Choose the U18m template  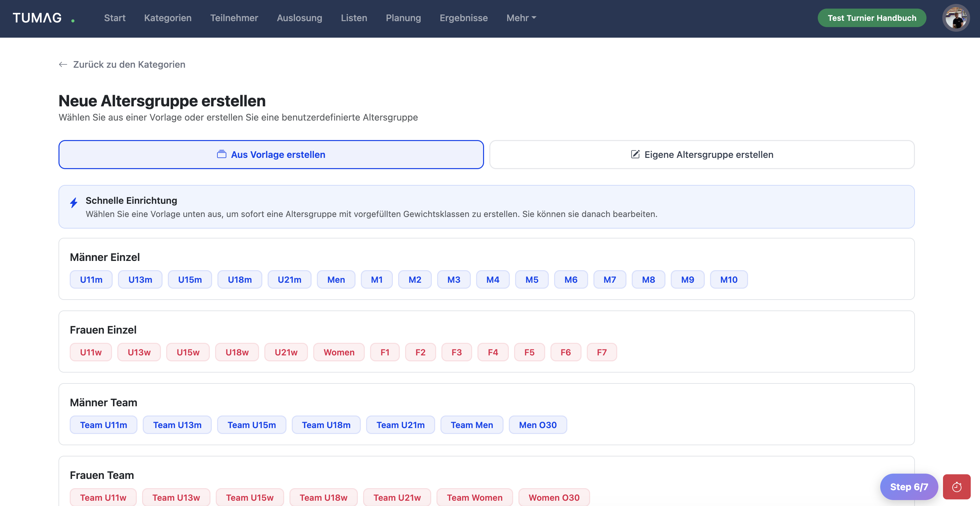[240, 279]
